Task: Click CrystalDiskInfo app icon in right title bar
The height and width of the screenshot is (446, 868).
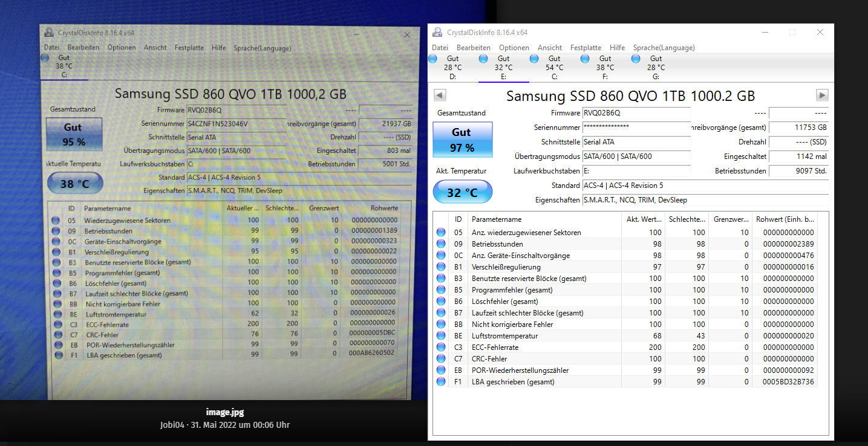Action: pyautogui.click(x=437, y=33)
